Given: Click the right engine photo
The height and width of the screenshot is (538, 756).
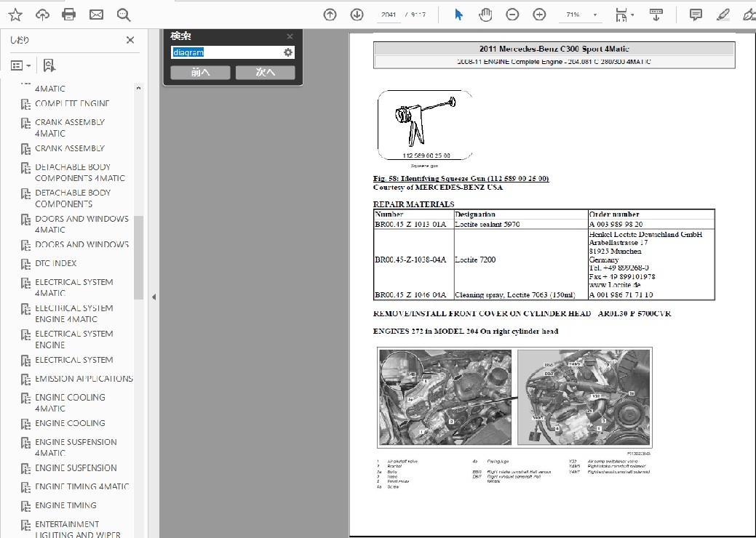Looking at the screenshot, I should point(584,398).
